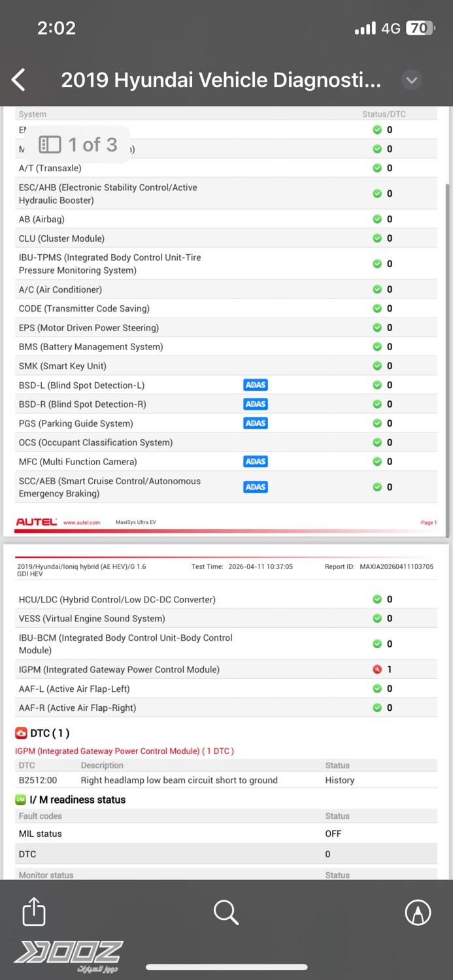The height and width of the screenshot is (980, 453).
Task: Tap the green check for VESS row
Action: point(377,618)
